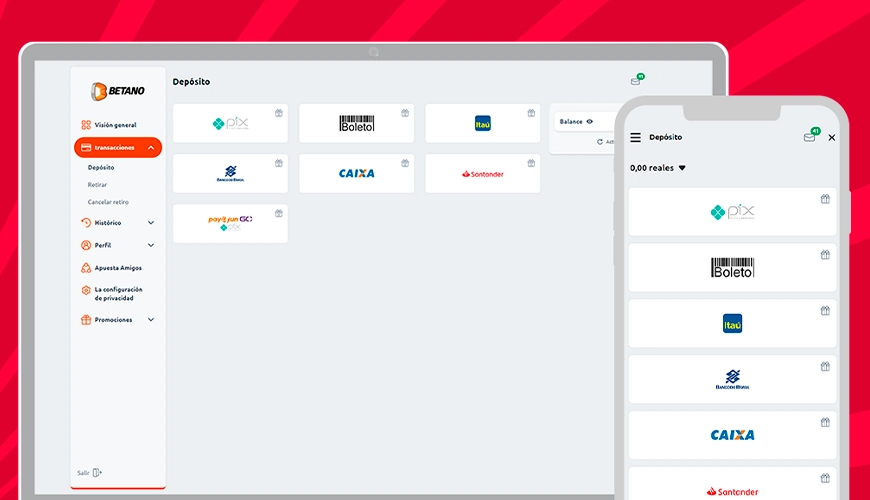The width and height of the screenshot is (870, 500).
Task: Click the privacy settings gear icon
Action: (x=86, y=290)
